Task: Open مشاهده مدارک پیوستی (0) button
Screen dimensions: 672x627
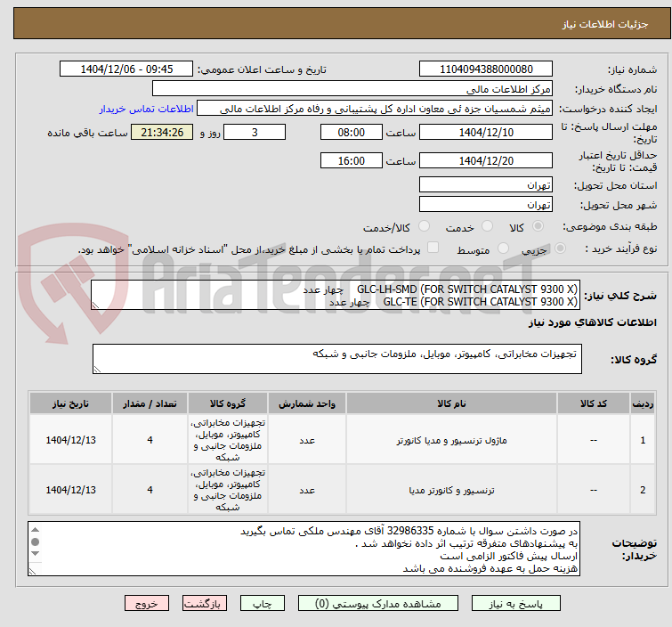Action: click(378, 604)
